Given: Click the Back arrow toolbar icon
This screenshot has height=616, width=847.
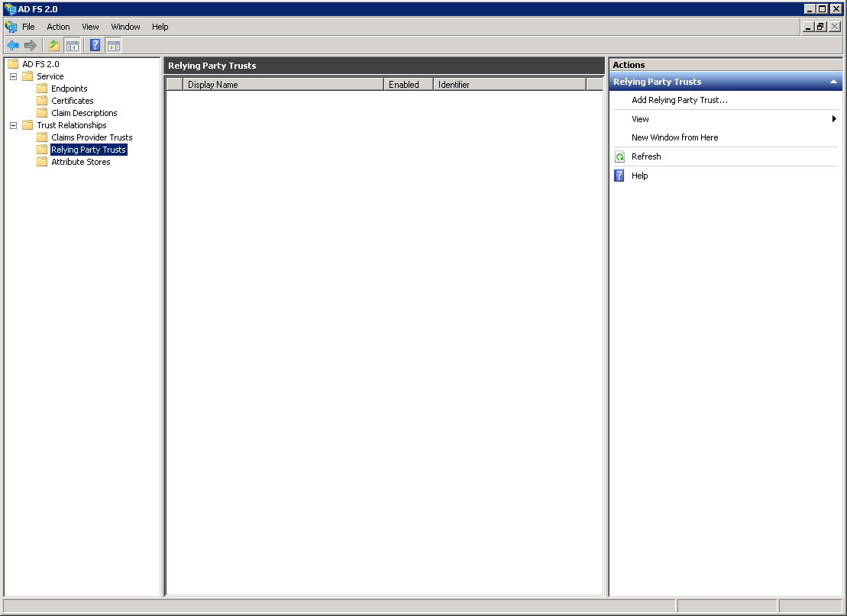Looking at the screenshot, I should click(x=13, y=46).
